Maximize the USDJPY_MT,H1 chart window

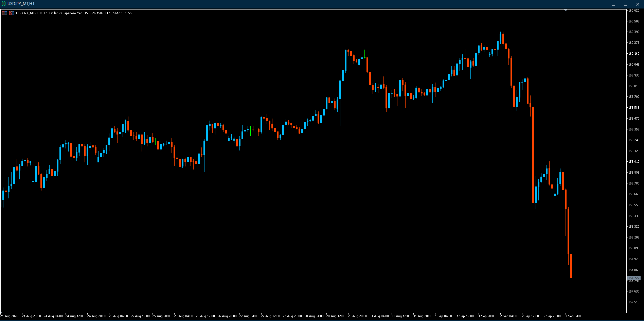click(625, 4)
